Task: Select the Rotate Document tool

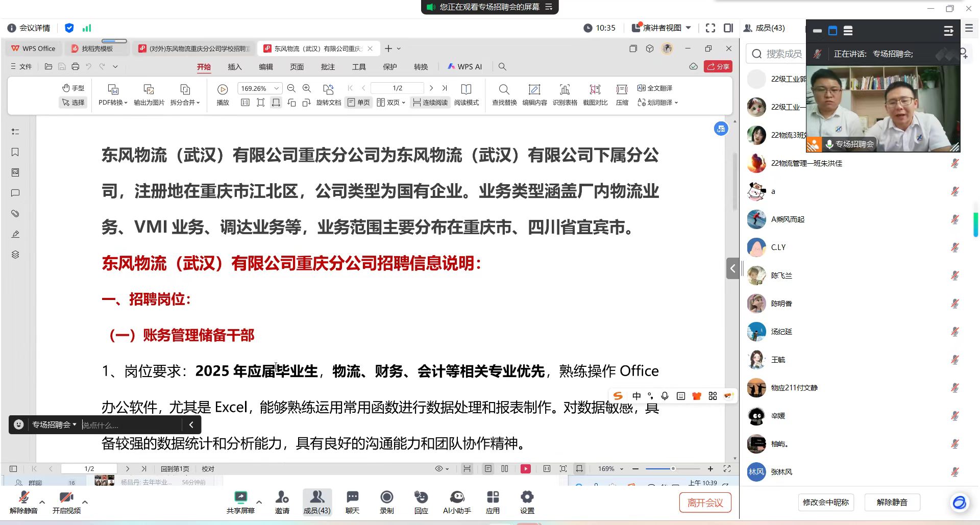Action: (x=328, y=95)
